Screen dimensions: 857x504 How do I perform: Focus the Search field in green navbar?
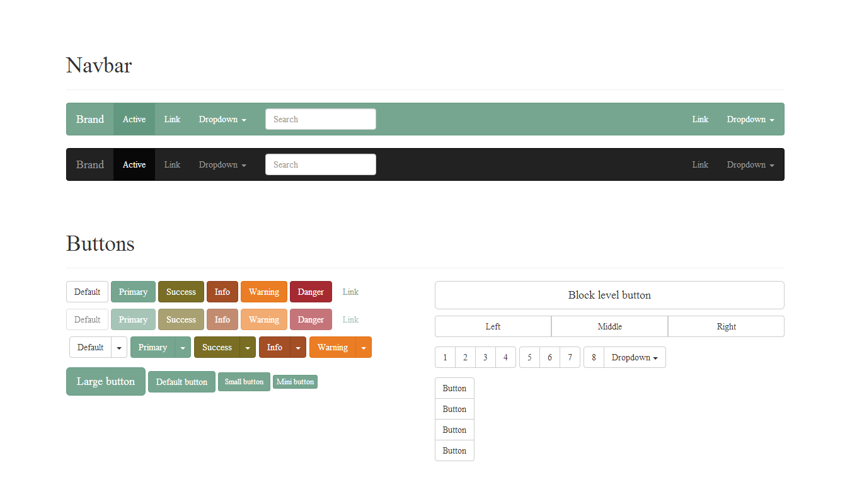321,119
